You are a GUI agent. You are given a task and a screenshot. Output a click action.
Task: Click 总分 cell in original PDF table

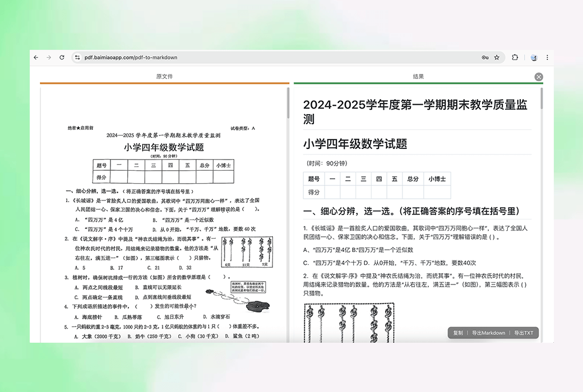[205, 165]
